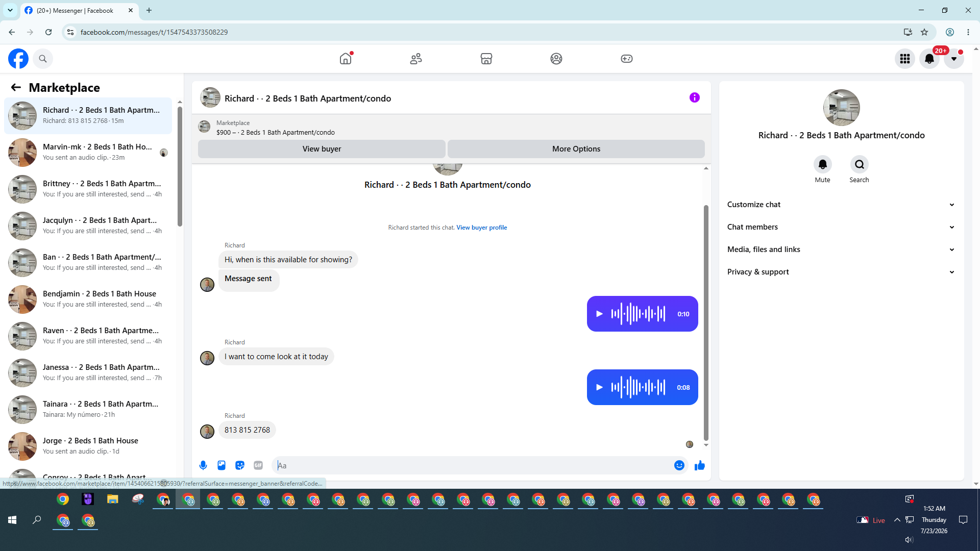The height and width of the screenshot is (551, 980).
Task: Seek within the 0:10 audio waveform
Action: pyautogui.click(x=639, y=314)
